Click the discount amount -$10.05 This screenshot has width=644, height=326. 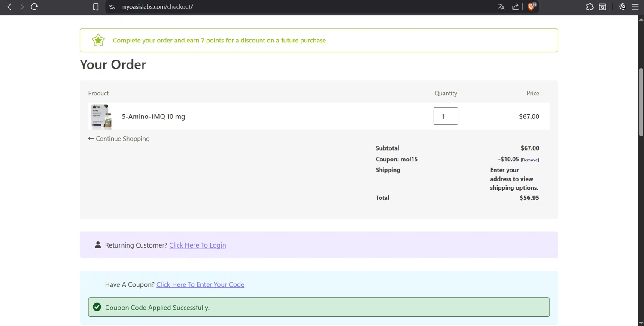(509, 159)
